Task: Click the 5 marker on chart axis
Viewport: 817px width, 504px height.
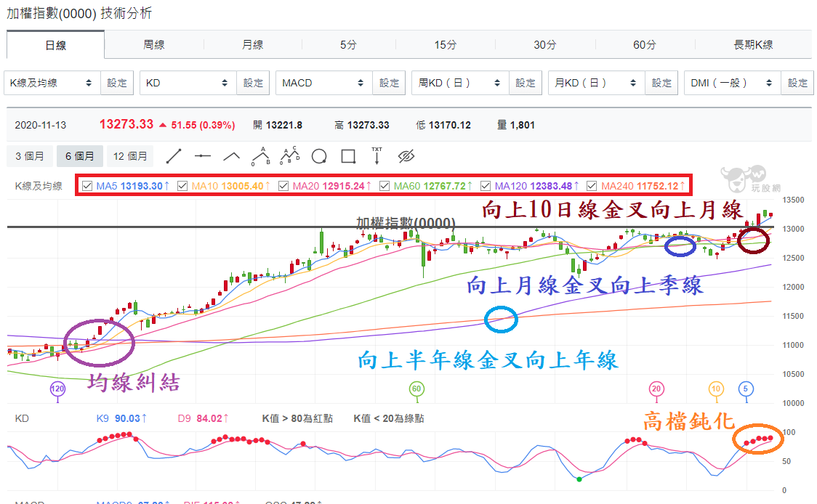Action: (x=746, y=389)
